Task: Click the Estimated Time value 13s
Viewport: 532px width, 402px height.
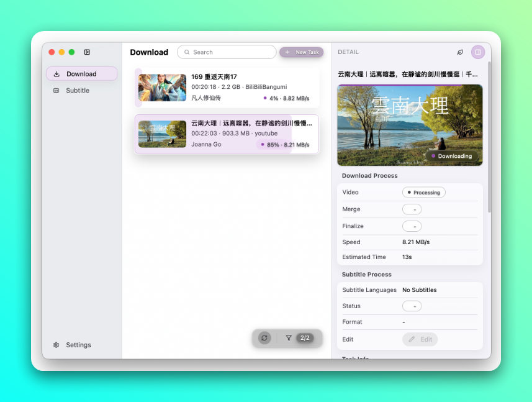Action: [x=407, y=257]
